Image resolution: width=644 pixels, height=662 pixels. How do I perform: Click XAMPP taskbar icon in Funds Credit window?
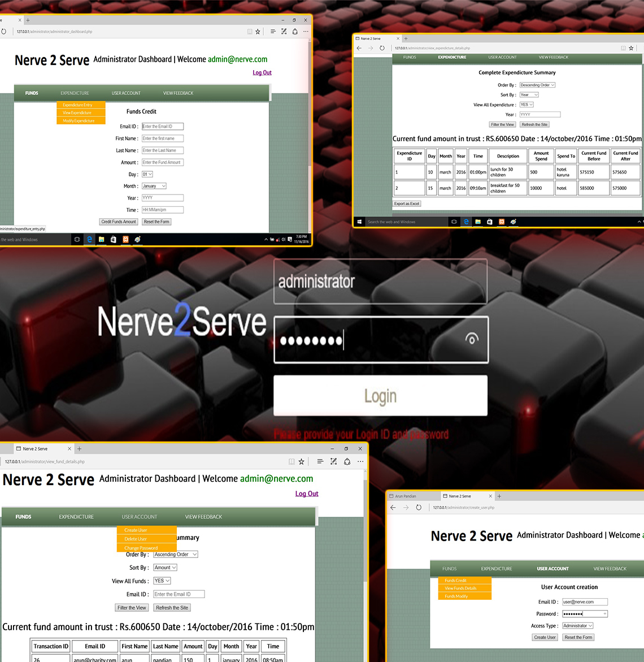125,240
